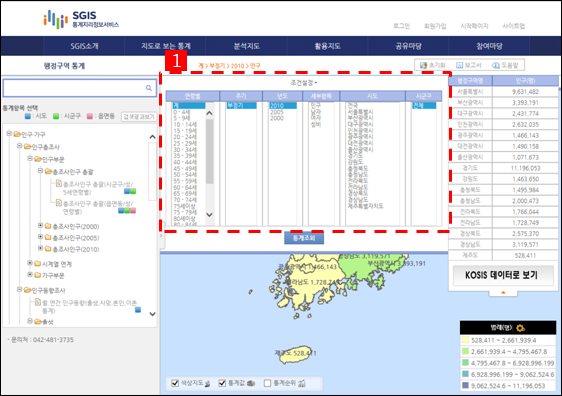The height and width of the screenshot is (396, 562).
Task: Toggle the 색상지도 checkbox
Action: [x=175, y=383]
